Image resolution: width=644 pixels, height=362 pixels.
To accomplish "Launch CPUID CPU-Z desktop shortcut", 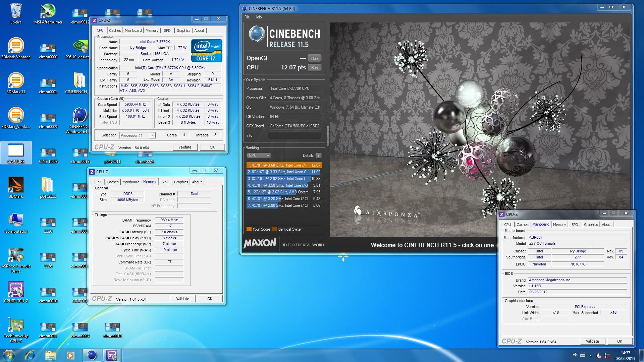I will click(16, 292).
